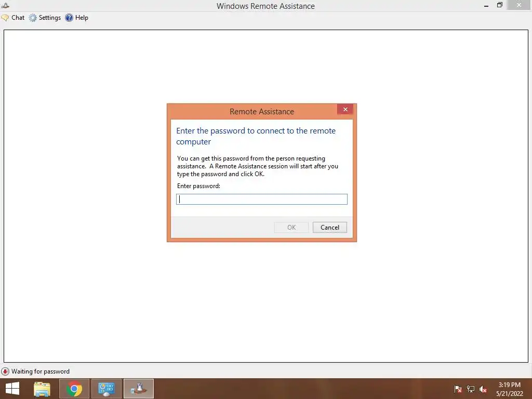
Task: Close the Remote Assistance password dialog
Action: pyautogui.click(x=345, y=109)
